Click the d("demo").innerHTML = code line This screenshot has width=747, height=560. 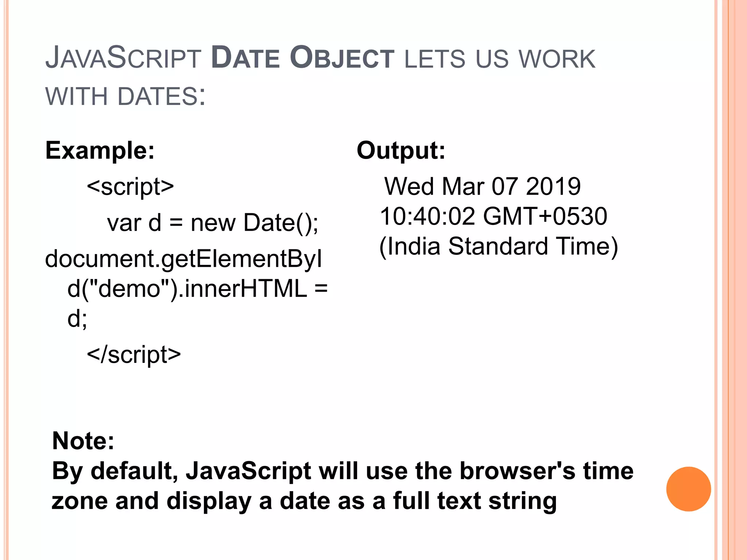[197, 289]
